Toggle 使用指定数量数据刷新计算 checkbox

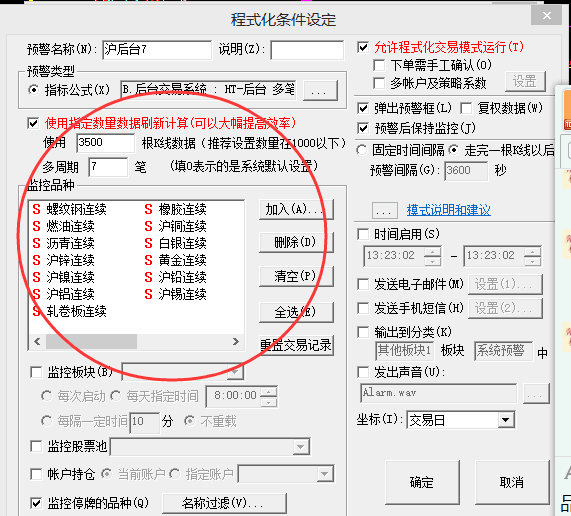tap(33, 123)
